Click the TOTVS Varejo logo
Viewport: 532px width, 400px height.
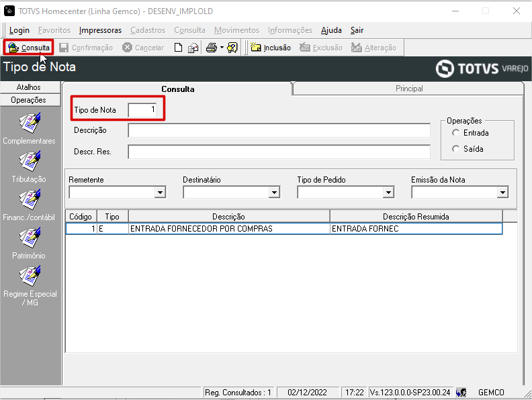482,68
